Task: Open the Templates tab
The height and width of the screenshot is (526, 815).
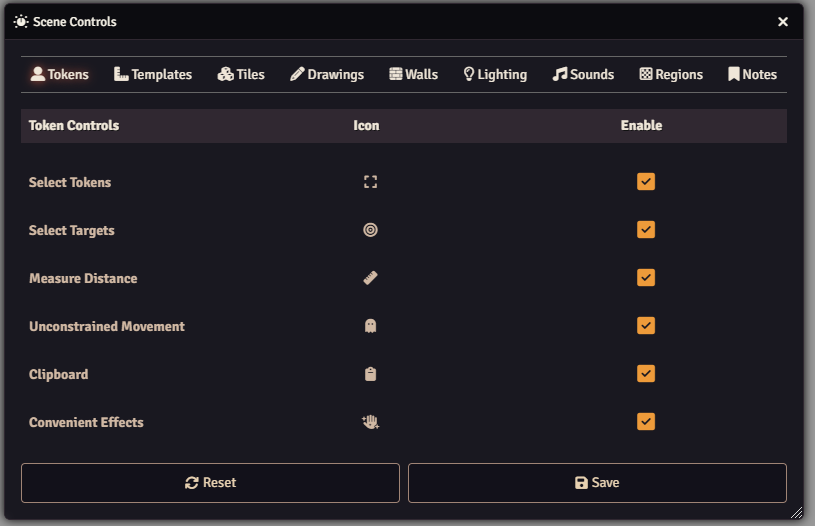Action: coord(153,74)
